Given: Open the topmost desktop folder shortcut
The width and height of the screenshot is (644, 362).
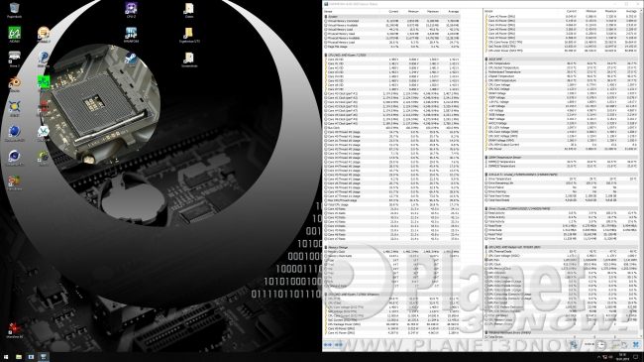Looking at the screenshot, I should [x=189, y=10].
